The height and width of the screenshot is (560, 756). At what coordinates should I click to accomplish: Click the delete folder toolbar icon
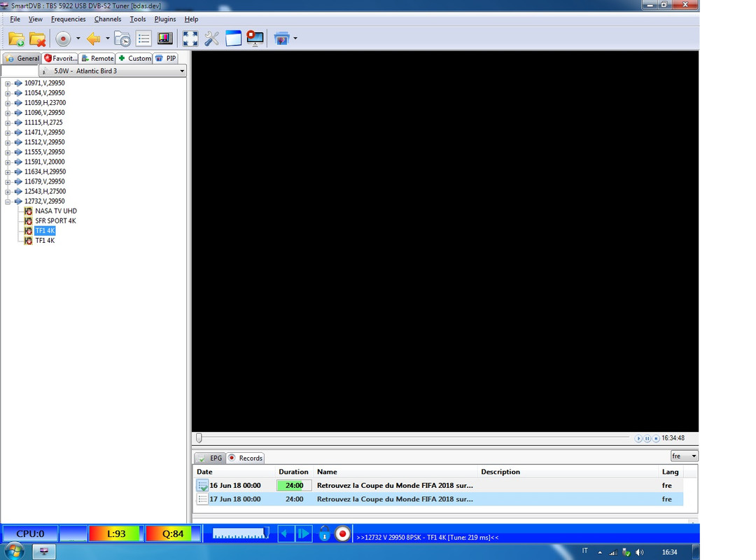click(38, 39)
